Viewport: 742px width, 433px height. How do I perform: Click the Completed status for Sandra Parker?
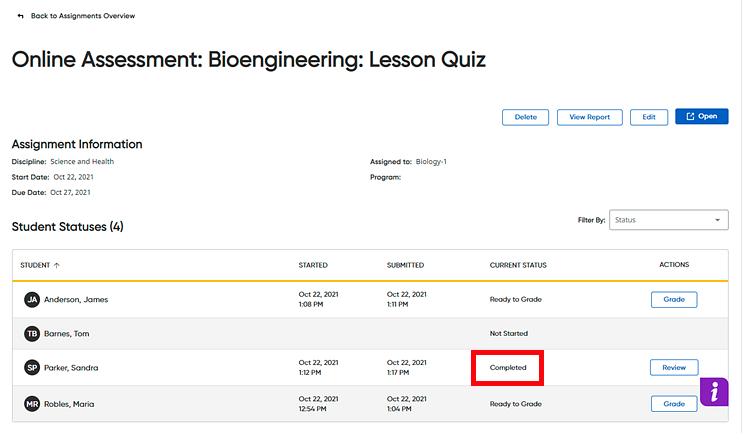[x=508, y=368]
